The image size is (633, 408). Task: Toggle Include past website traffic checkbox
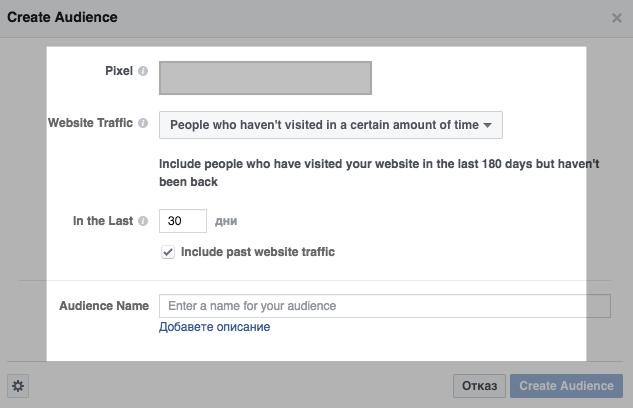pos(168,252)
